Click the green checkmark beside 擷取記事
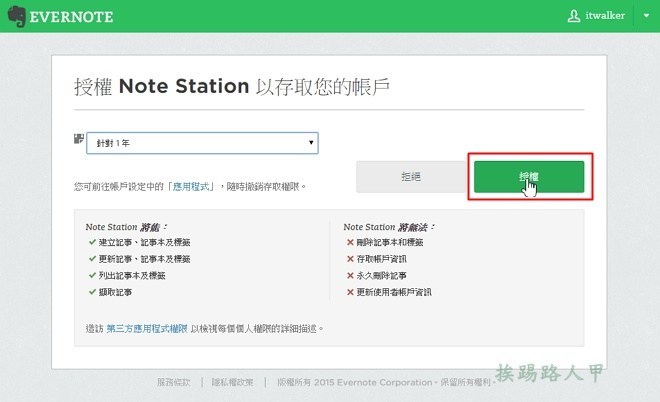660x402 pixels. [x=92, y=292]
